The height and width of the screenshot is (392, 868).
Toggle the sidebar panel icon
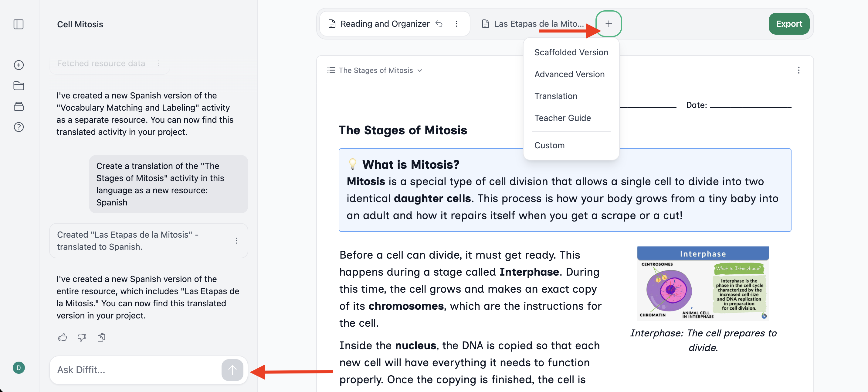[19, 24]
